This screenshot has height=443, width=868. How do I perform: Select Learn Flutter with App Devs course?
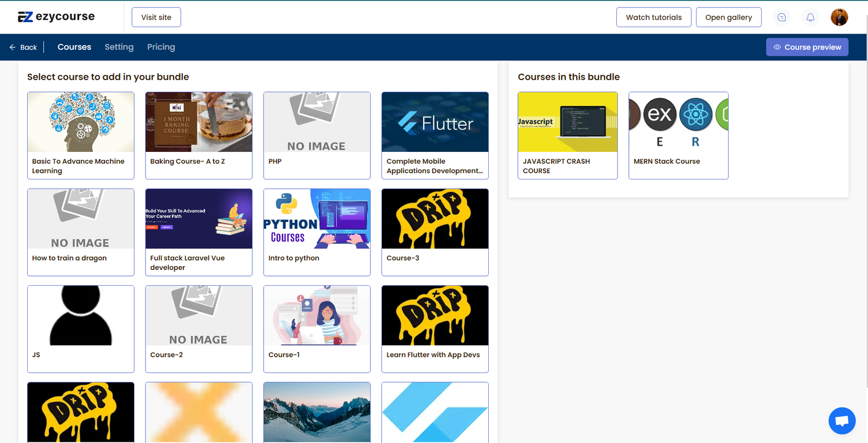pyautogui.click(x=435, y=329)
